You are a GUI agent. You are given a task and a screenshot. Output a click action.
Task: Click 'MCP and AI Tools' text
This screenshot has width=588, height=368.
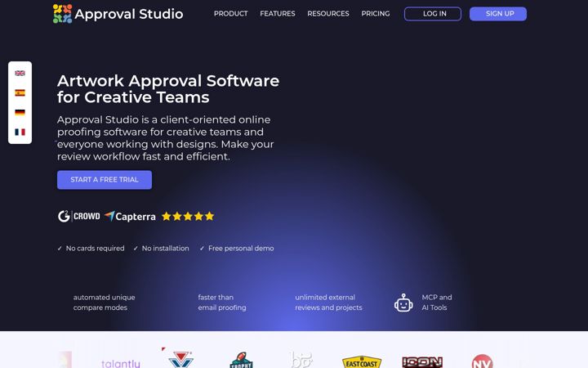436,303
